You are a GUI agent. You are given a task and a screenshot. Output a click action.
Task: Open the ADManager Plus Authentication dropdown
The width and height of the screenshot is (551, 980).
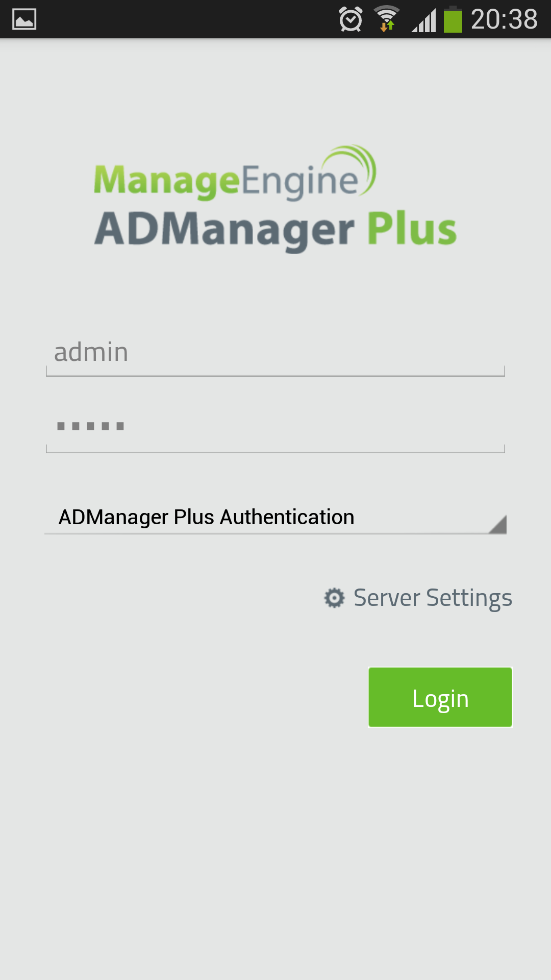coord(275,517)
